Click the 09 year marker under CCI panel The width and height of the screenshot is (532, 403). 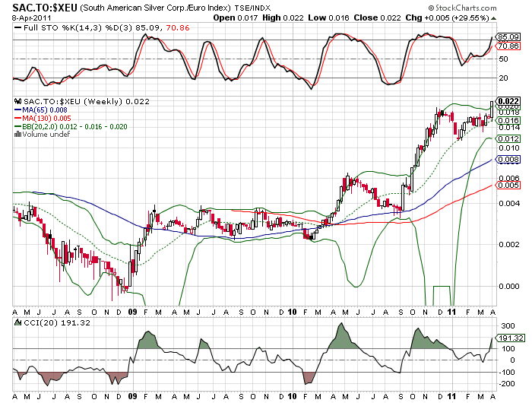(x=133, y=397)
